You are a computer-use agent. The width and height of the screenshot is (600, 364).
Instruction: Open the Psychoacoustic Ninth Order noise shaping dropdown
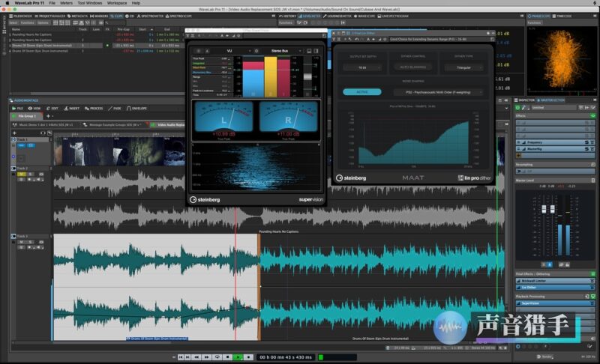438,92
